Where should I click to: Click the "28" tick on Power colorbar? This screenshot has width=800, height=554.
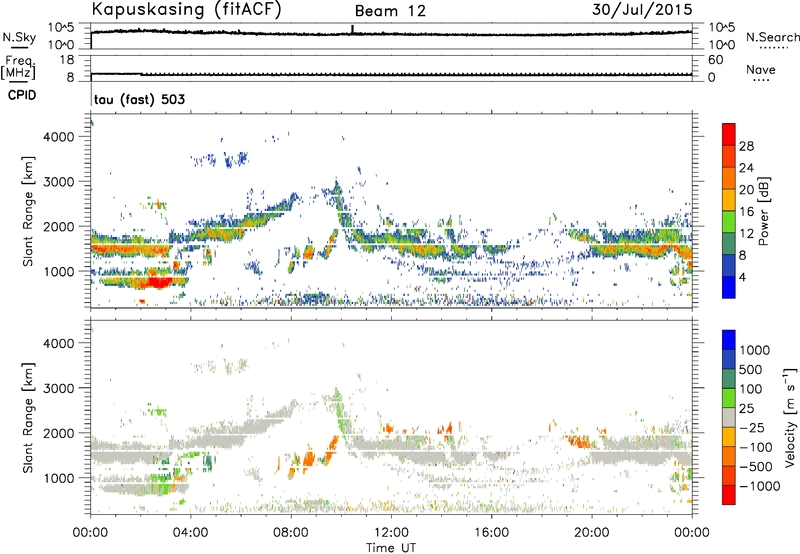click(746, 146)
